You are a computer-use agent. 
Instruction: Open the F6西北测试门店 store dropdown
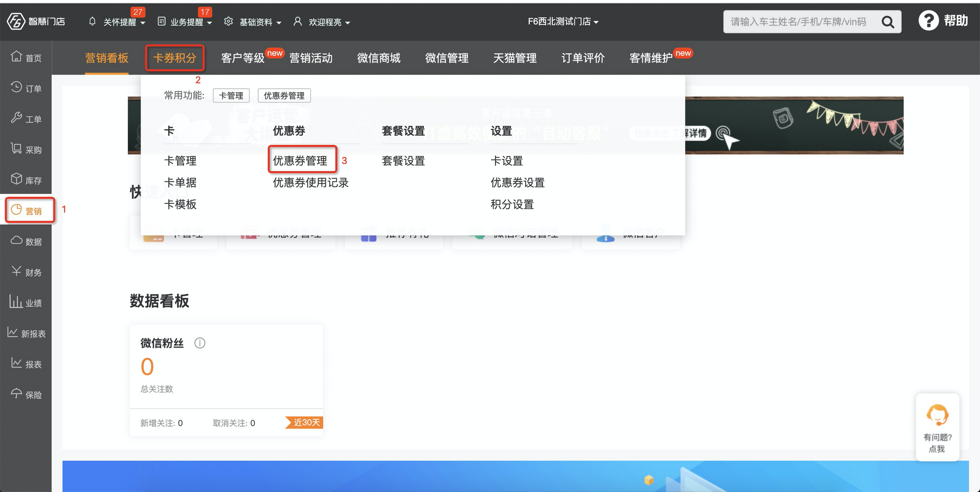click(563, 22)
